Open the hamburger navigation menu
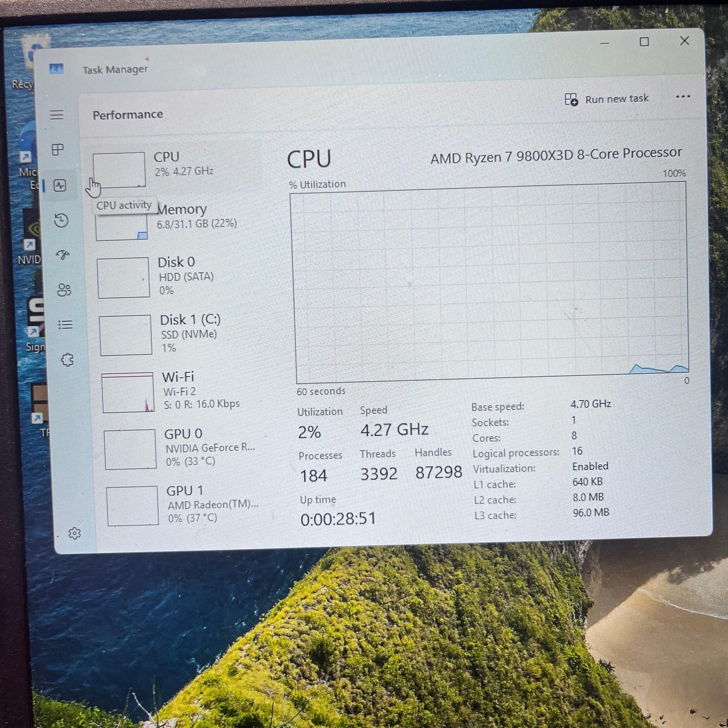Viewport: 728px width, 728px height. pos(57,114)
